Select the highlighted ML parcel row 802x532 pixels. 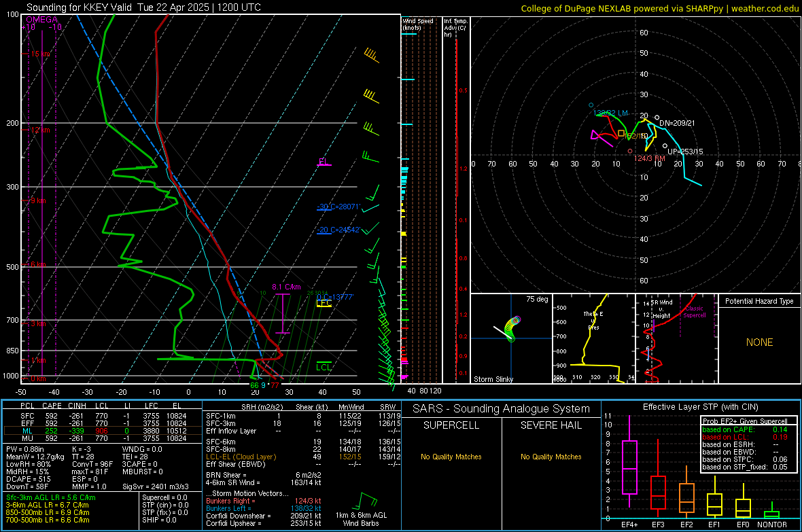(x=103, y=431)
